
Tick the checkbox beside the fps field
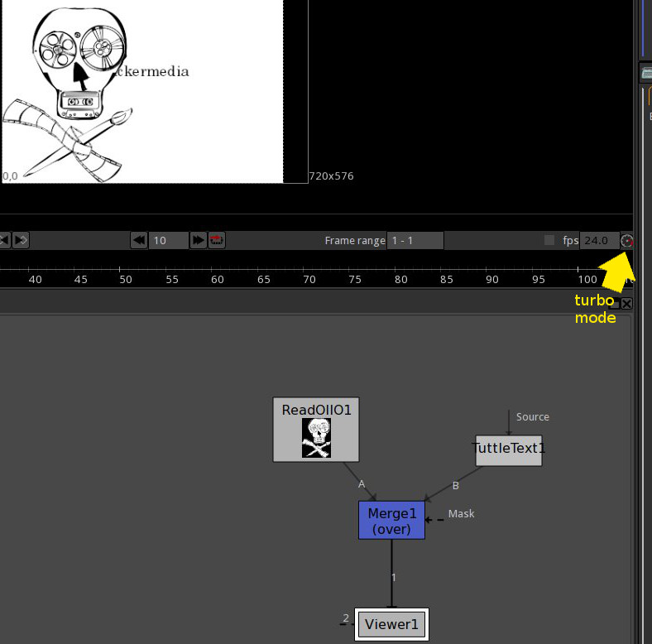tap(549, 240)
